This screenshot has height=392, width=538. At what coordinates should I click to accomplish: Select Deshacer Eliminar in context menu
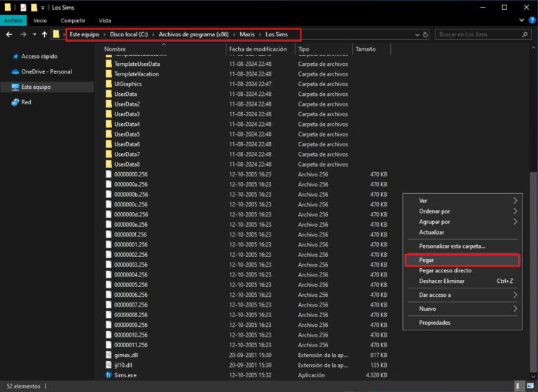462,281
